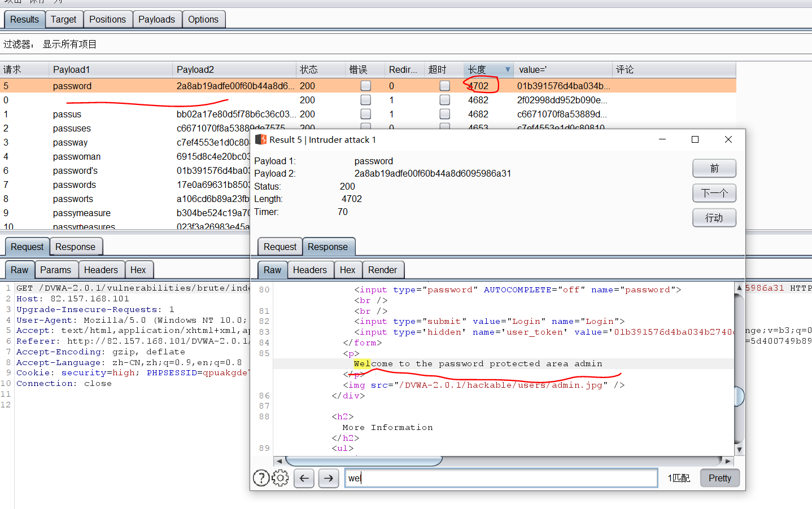Sort by the 请求 column header
Image resolution: width=812 pixels, height=509 pixels.
click(24, 69)
